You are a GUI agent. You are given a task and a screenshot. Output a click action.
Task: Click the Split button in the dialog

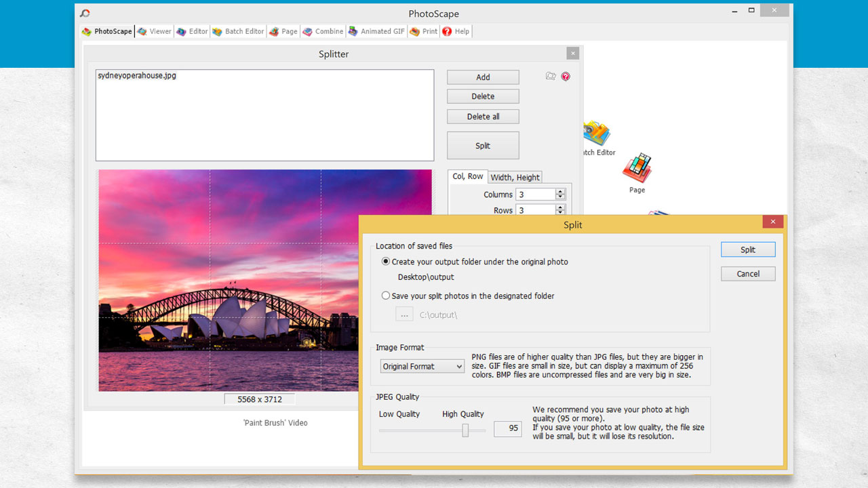747,249
